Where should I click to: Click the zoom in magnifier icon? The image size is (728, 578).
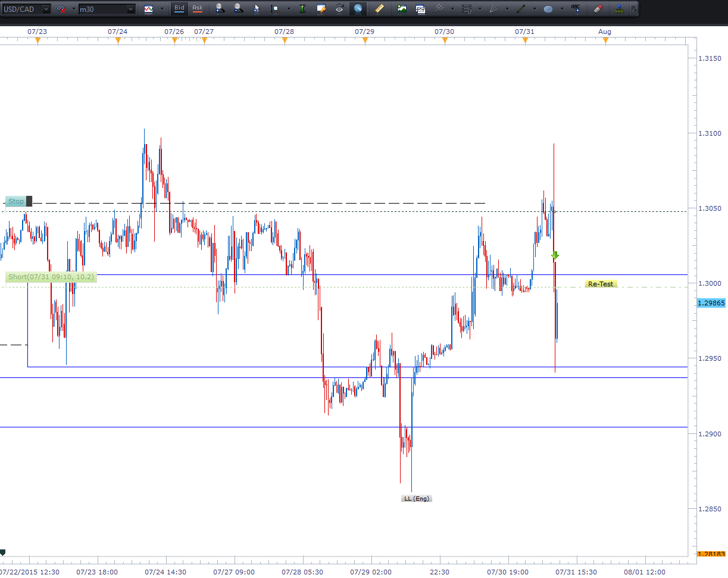tap(220, 9)
